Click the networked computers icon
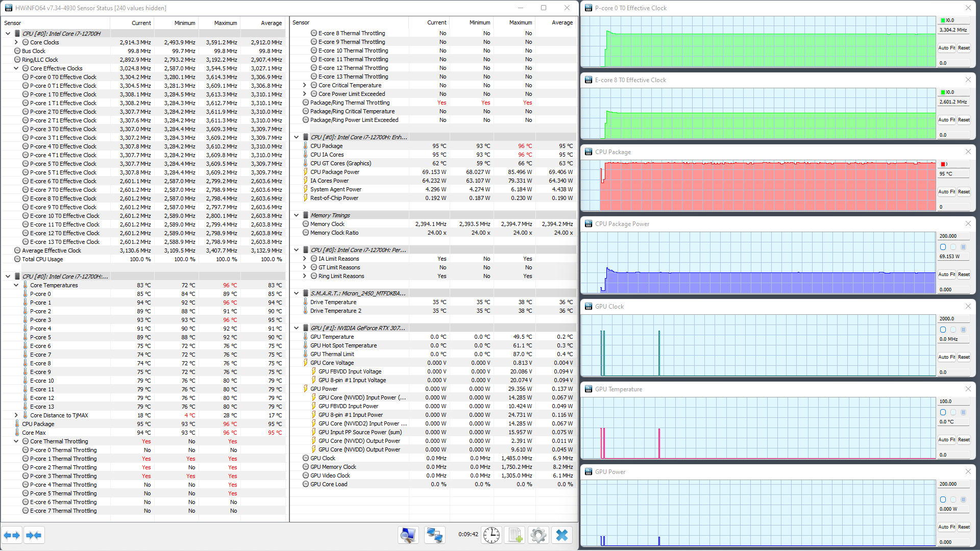The height and width of the screenshot is (551, 980). 434,535
